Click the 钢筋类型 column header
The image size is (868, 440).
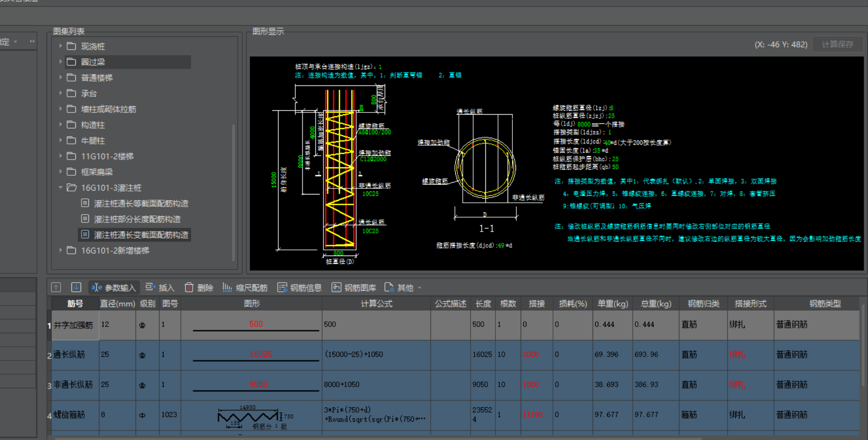[825, 304]
